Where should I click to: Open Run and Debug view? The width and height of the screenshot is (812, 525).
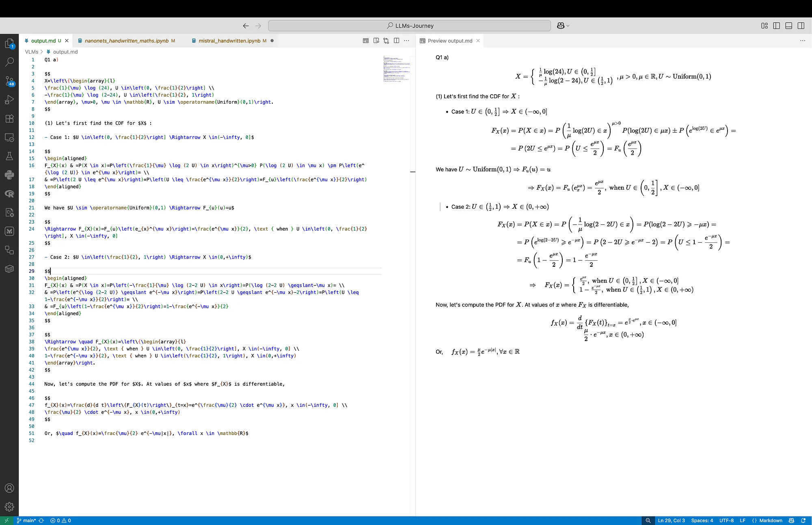coord(9,99)
